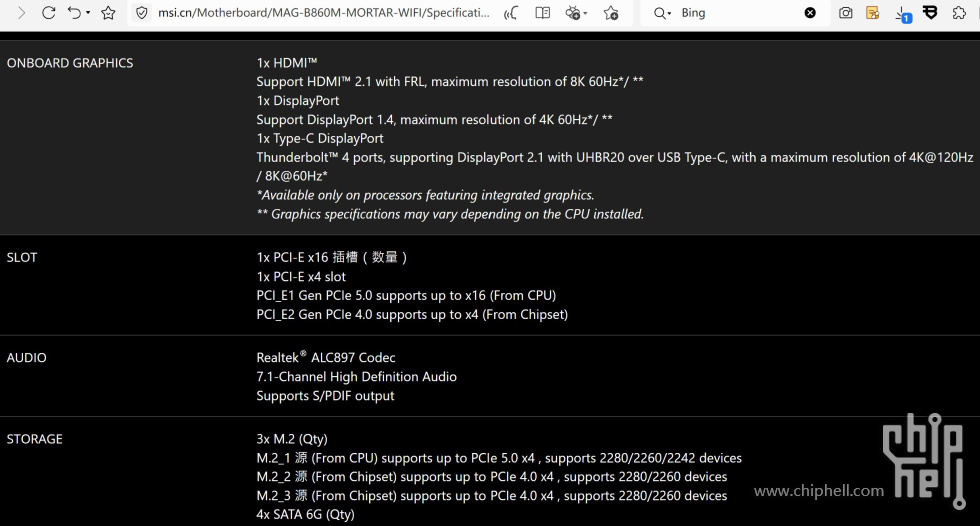
Task: Click the star left of the address bar
Action: 109,13
